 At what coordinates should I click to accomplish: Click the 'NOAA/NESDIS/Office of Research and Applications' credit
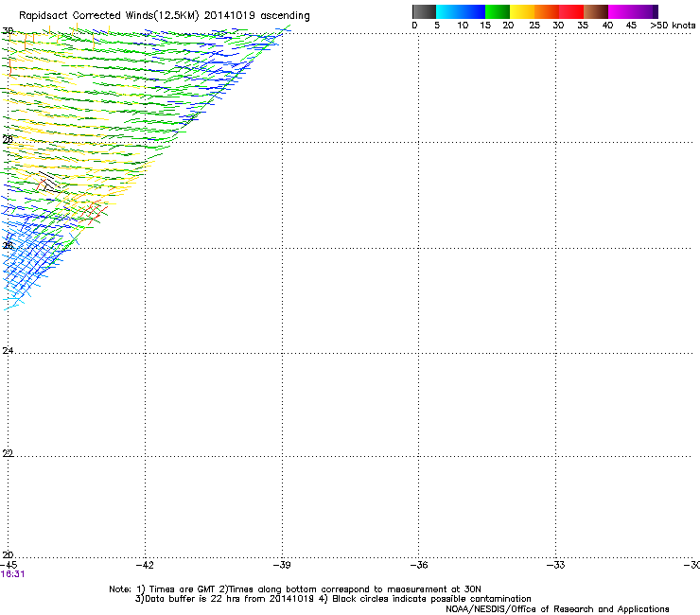557,609
